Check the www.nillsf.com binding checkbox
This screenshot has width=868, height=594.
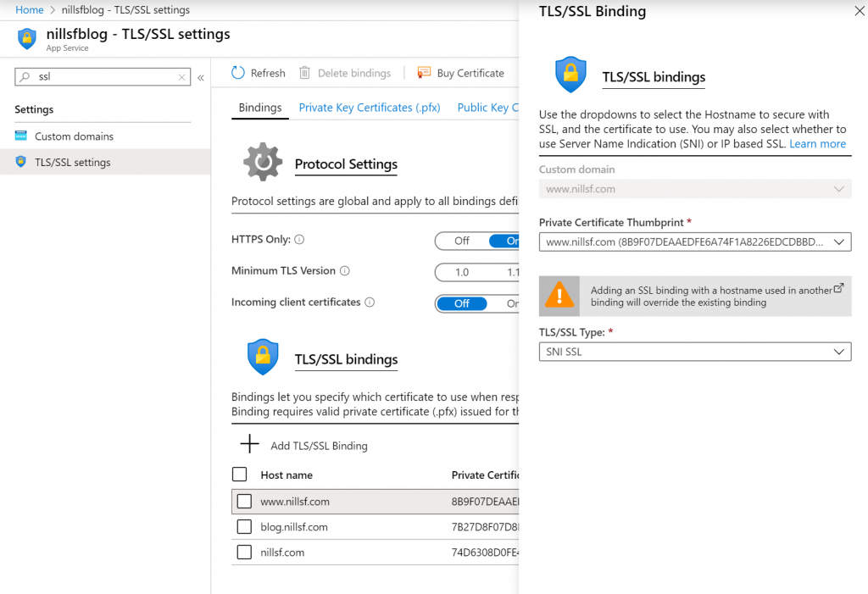(244, 501)
